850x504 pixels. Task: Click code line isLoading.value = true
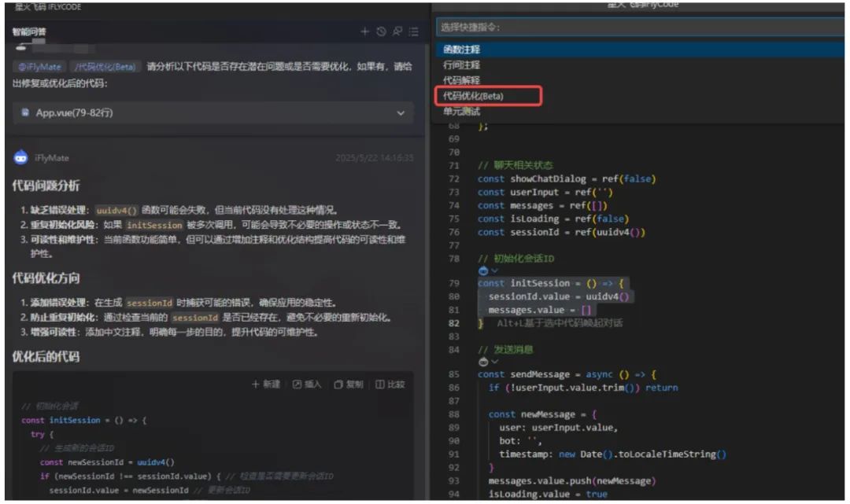click(548, 495)
